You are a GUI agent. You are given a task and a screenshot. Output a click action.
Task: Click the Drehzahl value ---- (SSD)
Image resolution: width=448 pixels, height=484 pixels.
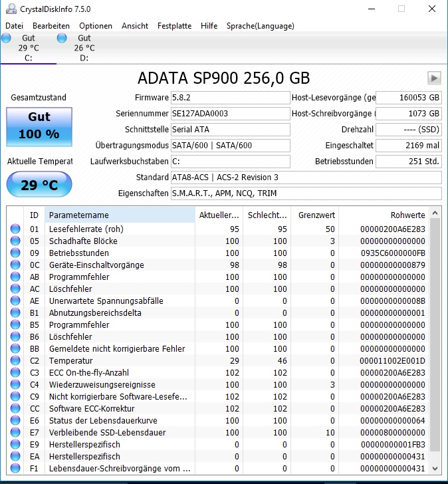[x=409, y=130]
